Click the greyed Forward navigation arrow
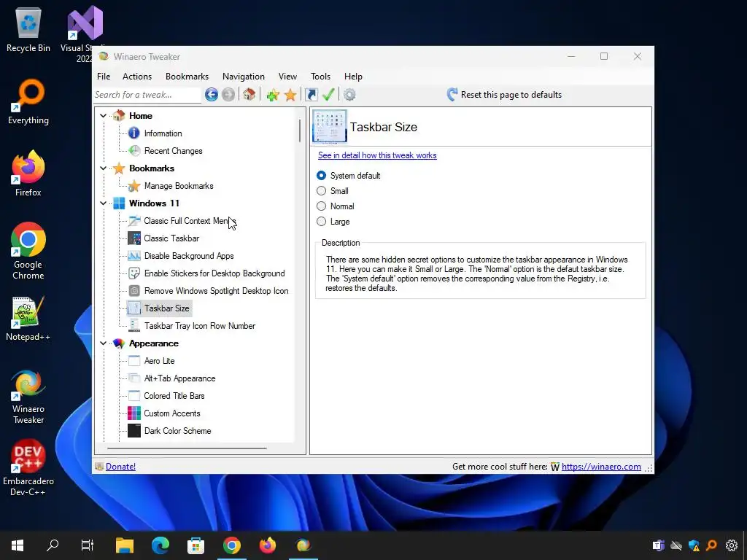 click(228, 95)
